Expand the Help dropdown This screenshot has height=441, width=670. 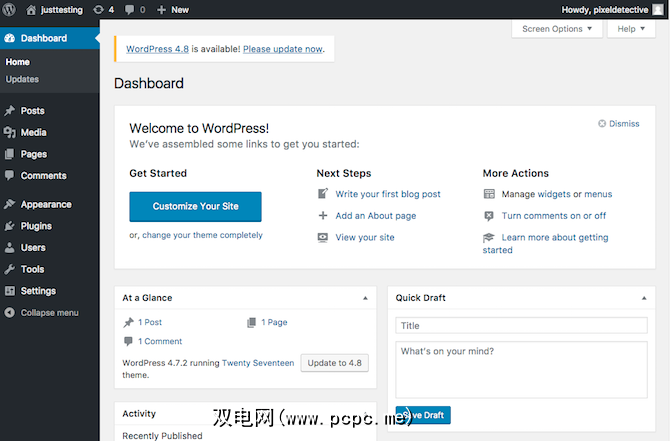pyautogui.click(x=631, y=29)
